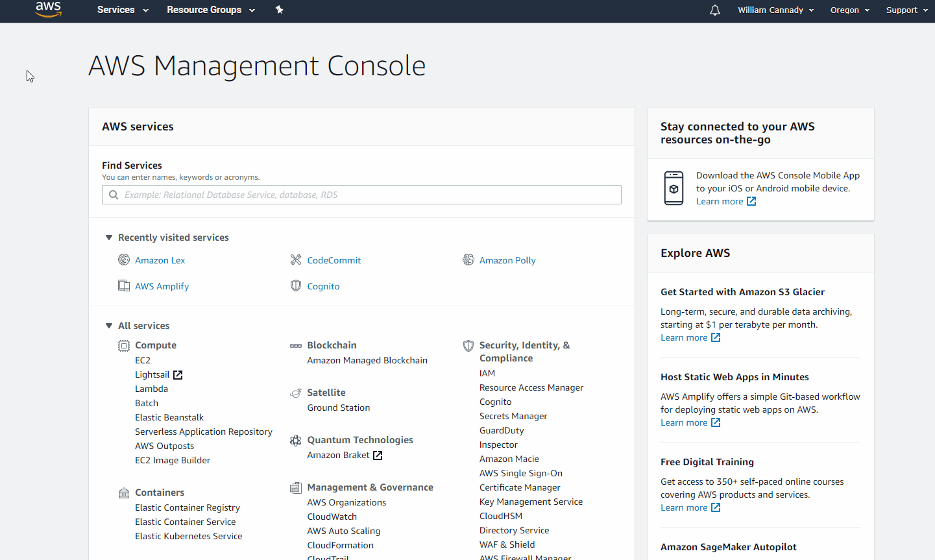Click external link icon under S3 Glacier
Viewport: 935px width, 560px height.
(x=716, y=338)
